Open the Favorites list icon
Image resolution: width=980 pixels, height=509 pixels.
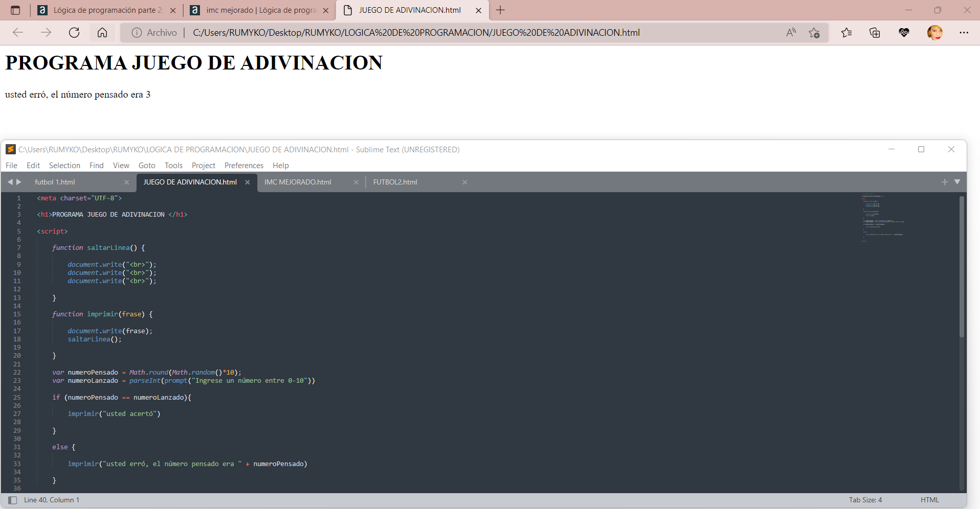coord(847,33)
